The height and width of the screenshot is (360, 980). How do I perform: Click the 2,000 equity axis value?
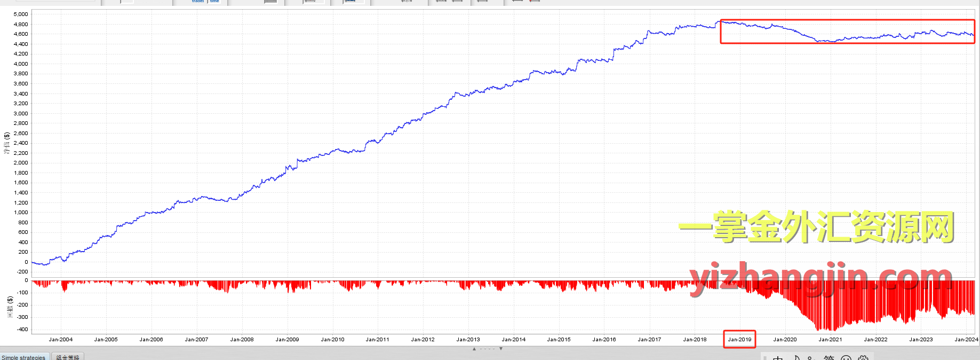tap(21, 163)
